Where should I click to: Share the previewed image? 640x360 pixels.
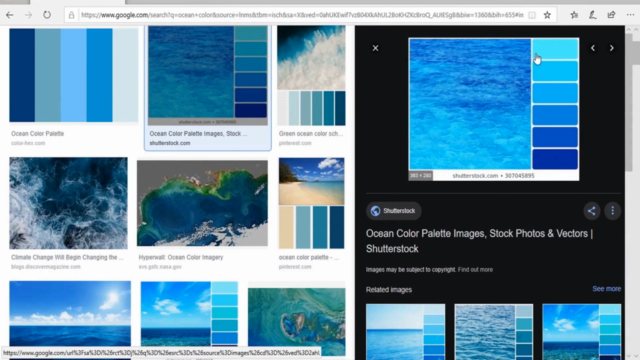(x=591, y=211)
